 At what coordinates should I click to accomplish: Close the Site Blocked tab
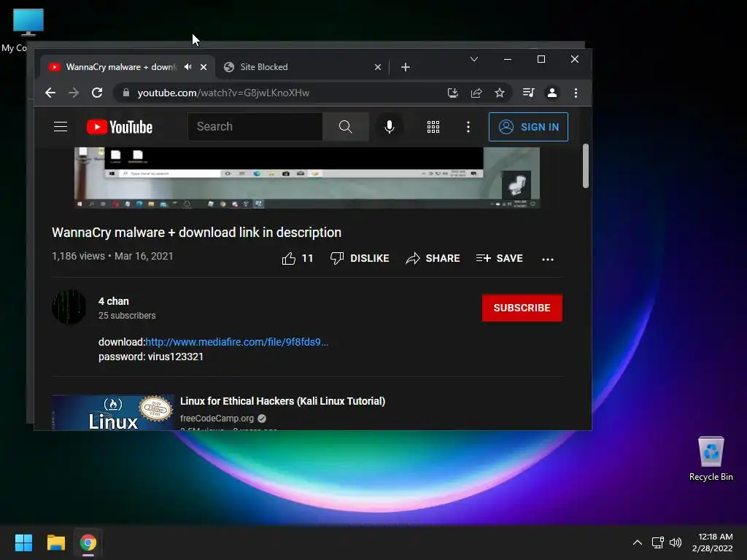(x=378, y=67)
